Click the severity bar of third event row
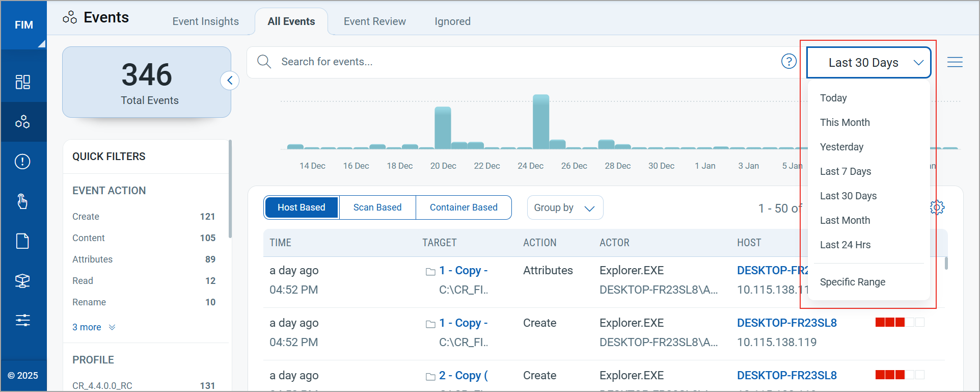The height and width of the screenshot is (392, 980). coord(900,375)
